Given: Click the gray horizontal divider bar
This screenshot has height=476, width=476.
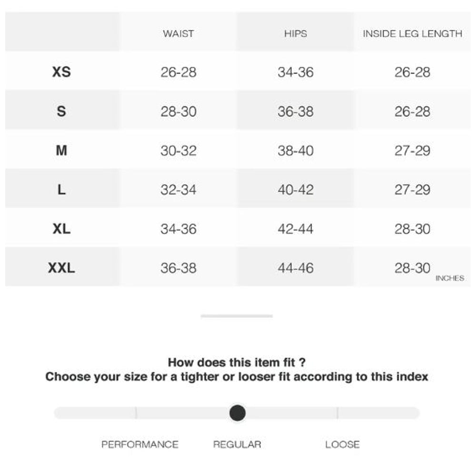Looking at the screenshot, I should point(237,316).
